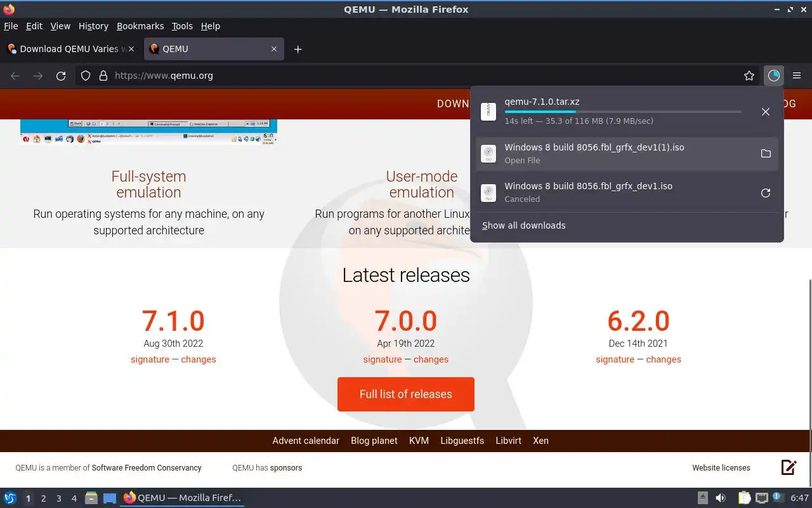Select the QEMU tab

(x=214, y=49)
